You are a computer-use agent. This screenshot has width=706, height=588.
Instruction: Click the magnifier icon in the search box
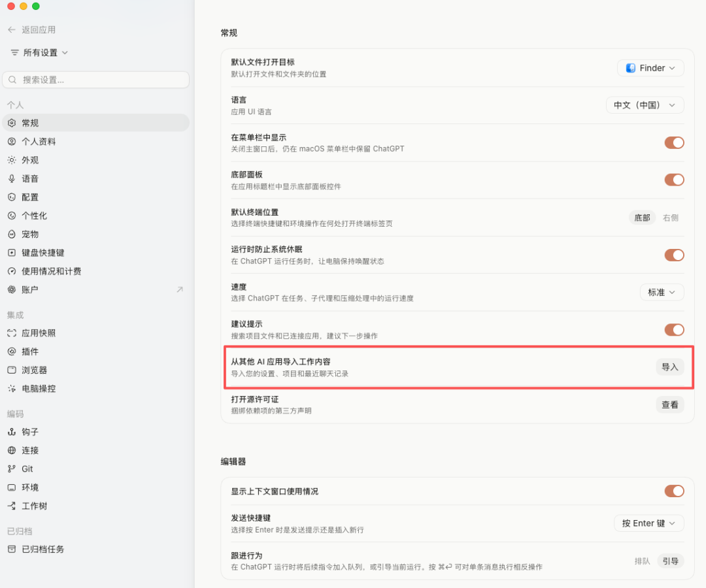point(12,80)
